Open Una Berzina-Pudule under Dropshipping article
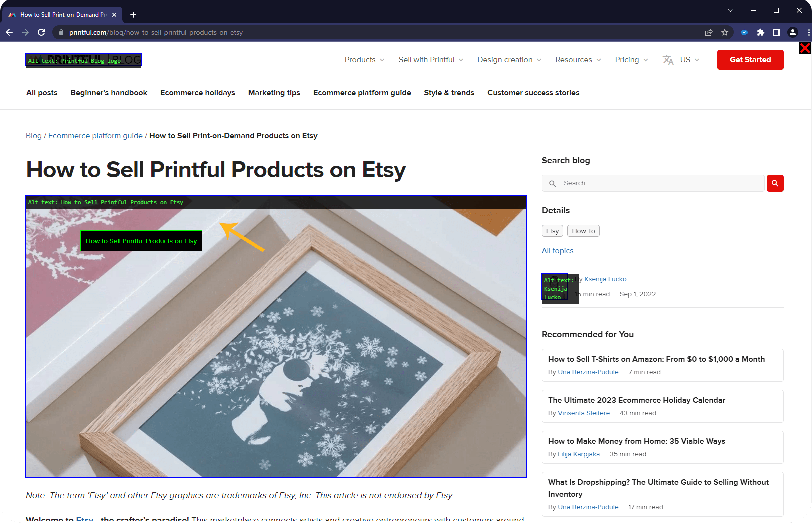Screen dimensions: 812x523 tap(588, 507)
